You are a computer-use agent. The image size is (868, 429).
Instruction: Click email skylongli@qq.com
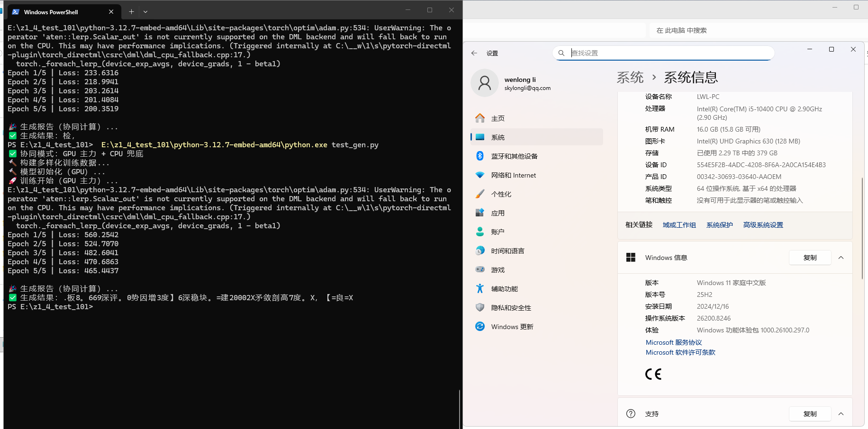click(527, 88)
